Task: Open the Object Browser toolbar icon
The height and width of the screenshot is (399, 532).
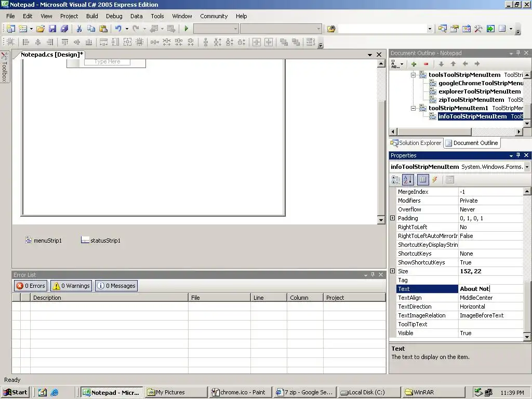Action: [x=467, y=29]
